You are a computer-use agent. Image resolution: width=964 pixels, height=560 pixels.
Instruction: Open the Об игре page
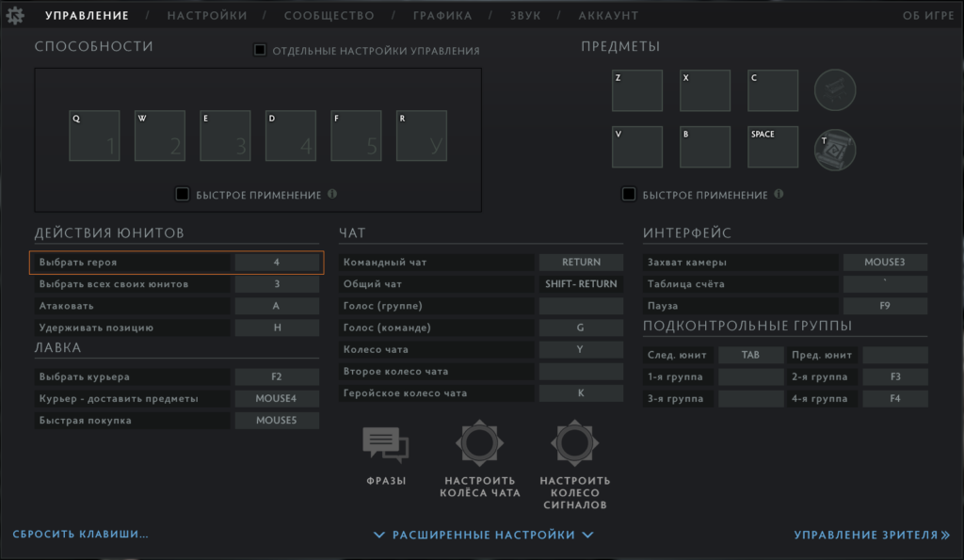pyautogui.click(x=927, y=15)
